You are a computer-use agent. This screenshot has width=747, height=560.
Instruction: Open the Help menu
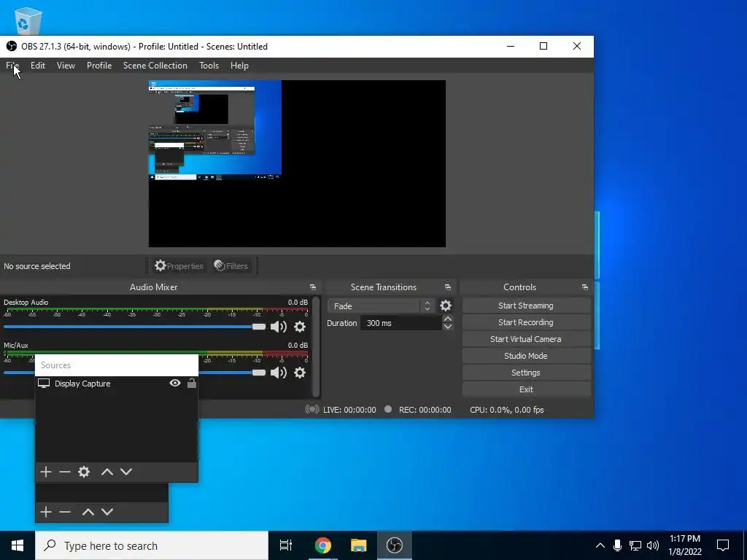(239, 66)
